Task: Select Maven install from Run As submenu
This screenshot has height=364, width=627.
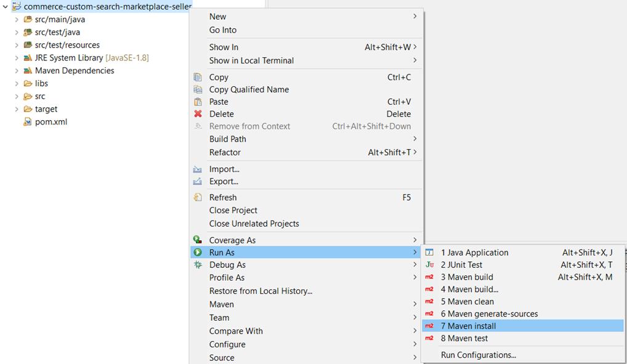Action: click(468, 326)
